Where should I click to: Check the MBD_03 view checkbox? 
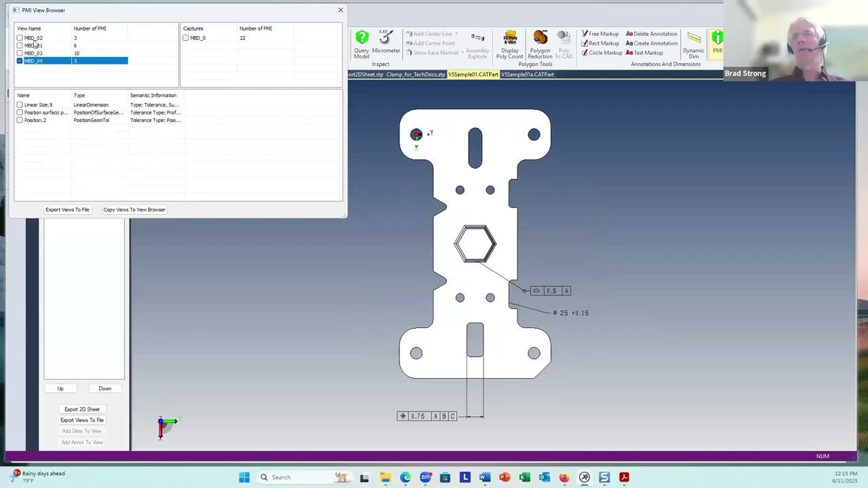tap(20, 53)
